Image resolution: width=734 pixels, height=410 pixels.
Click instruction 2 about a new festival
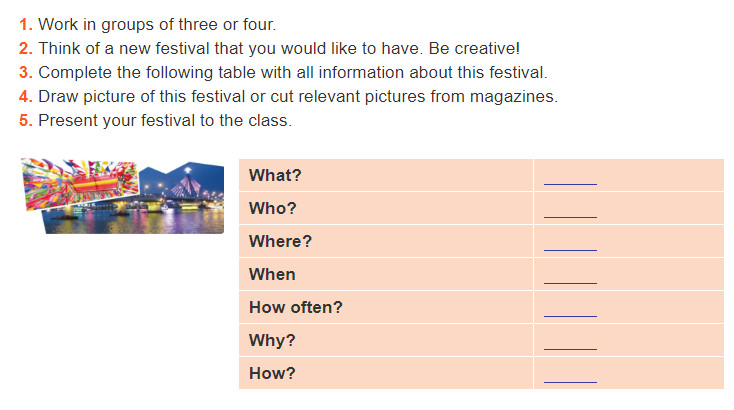click(270, 48)
